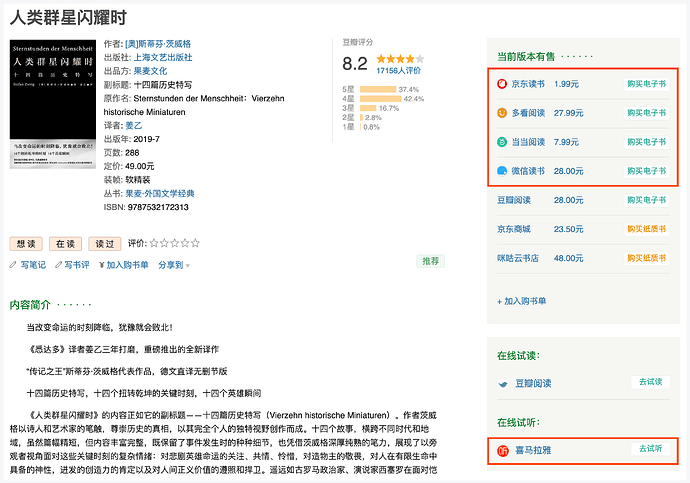Buy e-book from 豆瓣阅读 row
Screen dimensions: 690x483
(x=646, y=200)
